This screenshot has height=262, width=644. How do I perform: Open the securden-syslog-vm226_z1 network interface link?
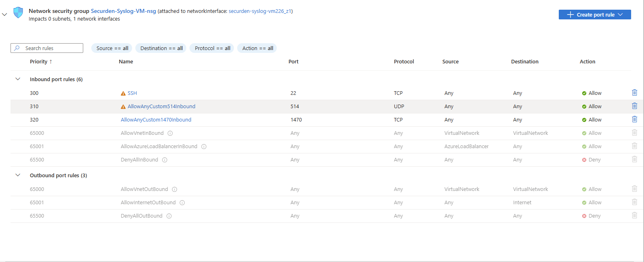pos(260,11)
